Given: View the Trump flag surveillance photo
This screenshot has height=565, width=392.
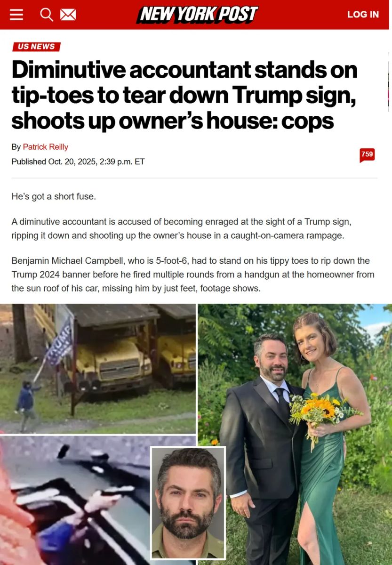Looking at the screenshot, I should tap(98, 368).
